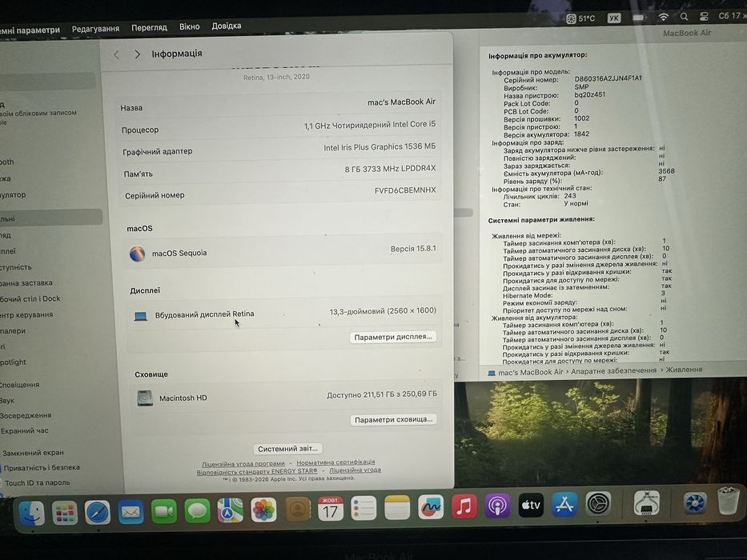Screen dimensions: 747x560
Task: Click Параметри сховища button
Action: (x=393, y=419)
